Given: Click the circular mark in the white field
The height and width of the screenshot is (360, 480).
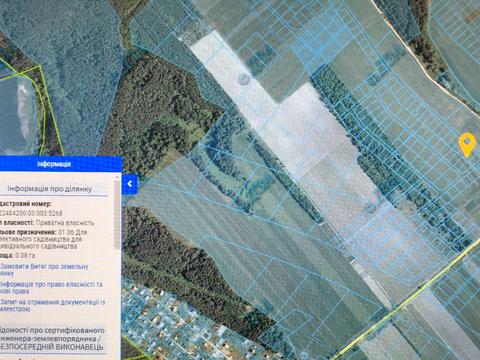Looking at the screenshot, I should 244,79.
